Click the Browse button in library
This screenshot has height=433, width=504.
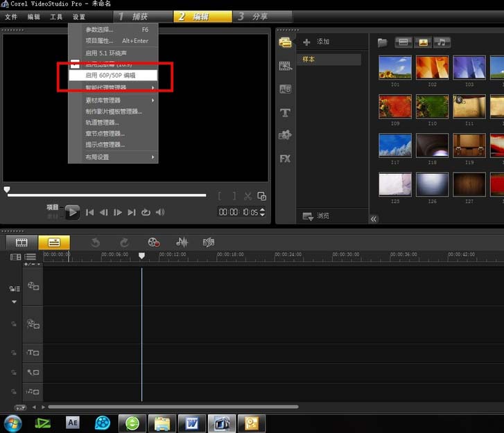tap(315, 216)
